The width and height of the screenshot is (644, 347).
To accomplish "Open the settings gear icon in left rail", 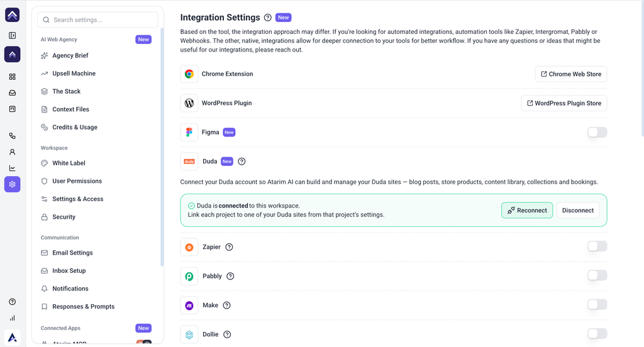I will coord(13,184).
